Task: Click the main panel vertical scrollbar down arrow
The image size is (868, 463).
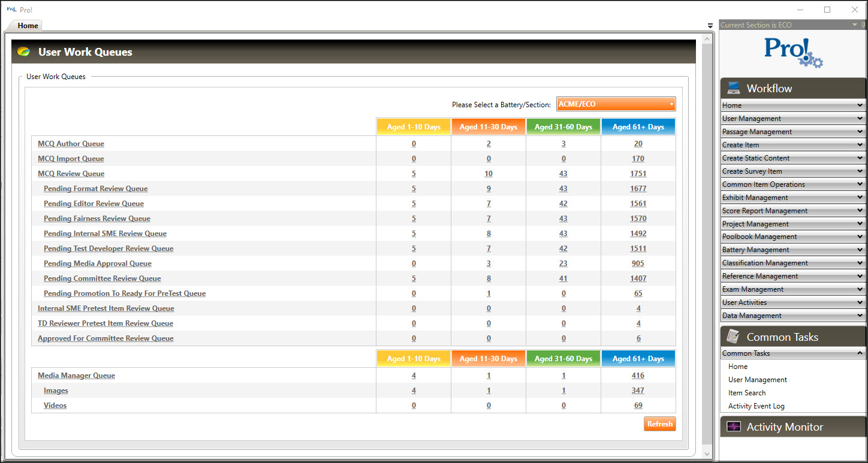Action: click(707, 454)
